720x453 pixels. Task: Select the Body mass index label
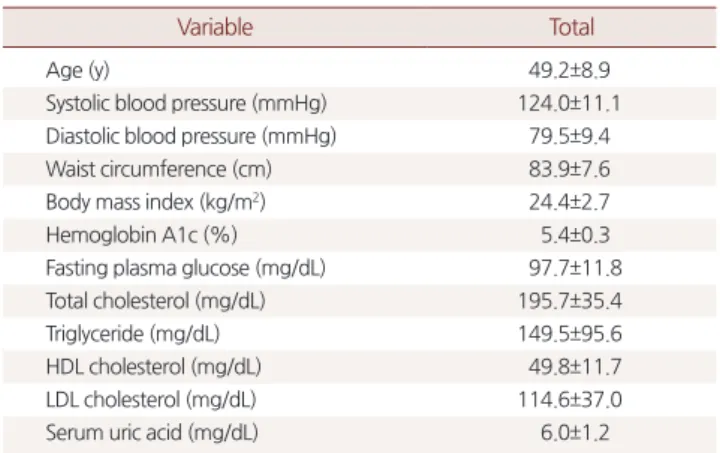156,202
